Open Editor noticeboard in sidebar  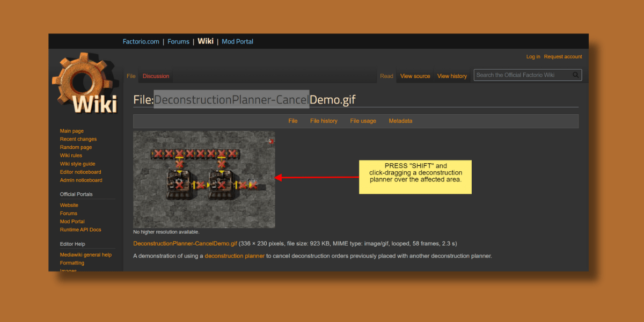[x=80, y=172]
